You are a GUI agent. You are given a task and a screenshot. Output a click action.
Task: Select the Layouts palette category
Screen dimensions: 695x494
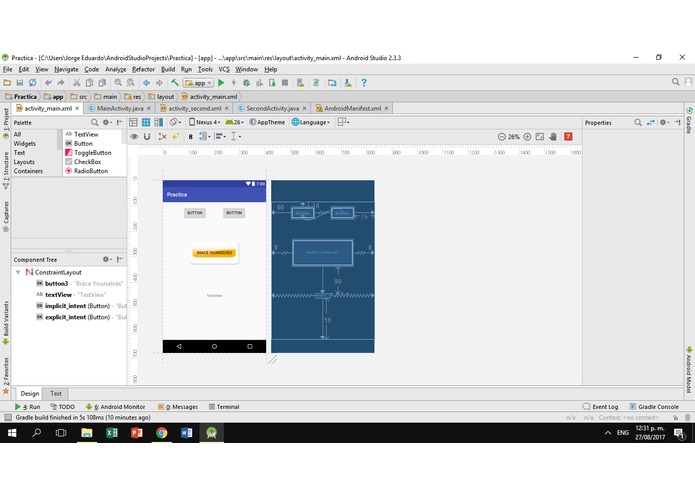click(24, 162)
